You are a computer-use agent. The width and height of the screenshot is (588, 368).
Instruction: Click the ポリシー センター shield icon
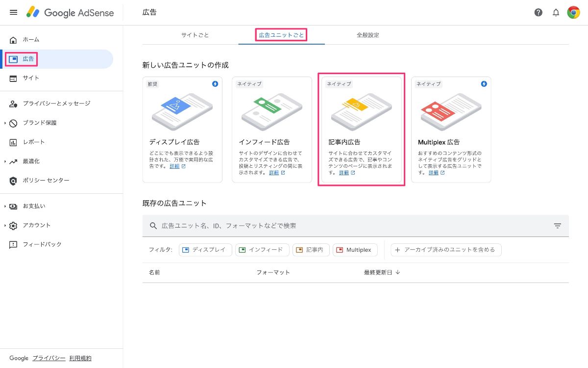pyautogui.click(x=13, y=181)
